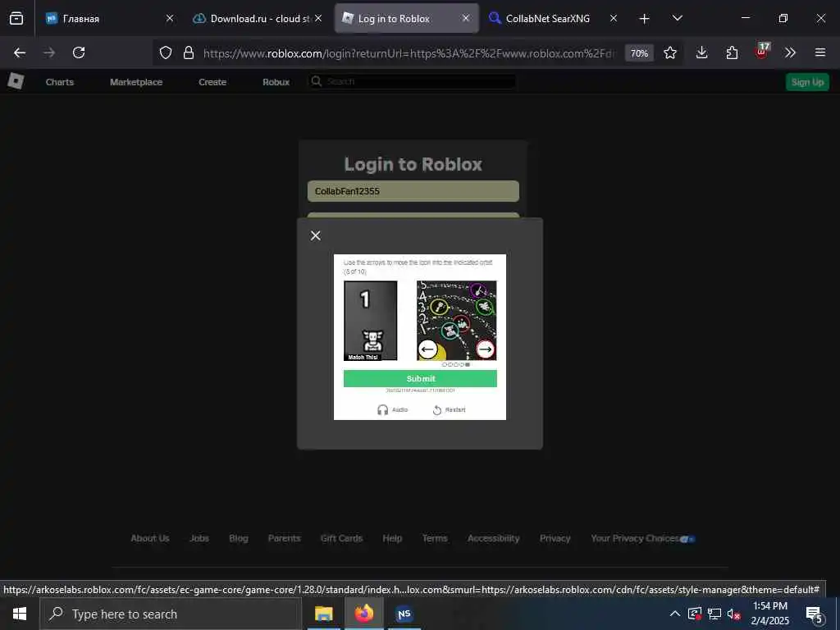
Task: Click the Match This reference image
Action: 370,321
